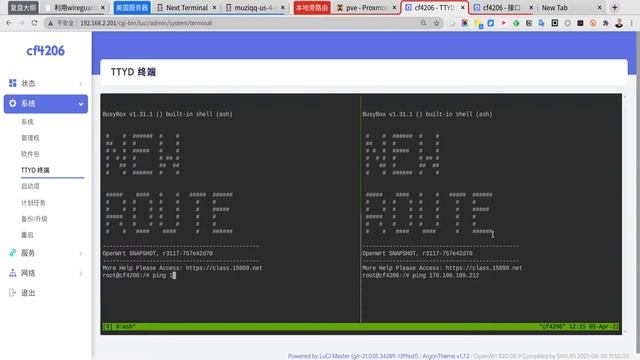Click BusyBox v1.31.1 line in right pane
The height and width of the screenshot is (360, 640).
[427, 114]
